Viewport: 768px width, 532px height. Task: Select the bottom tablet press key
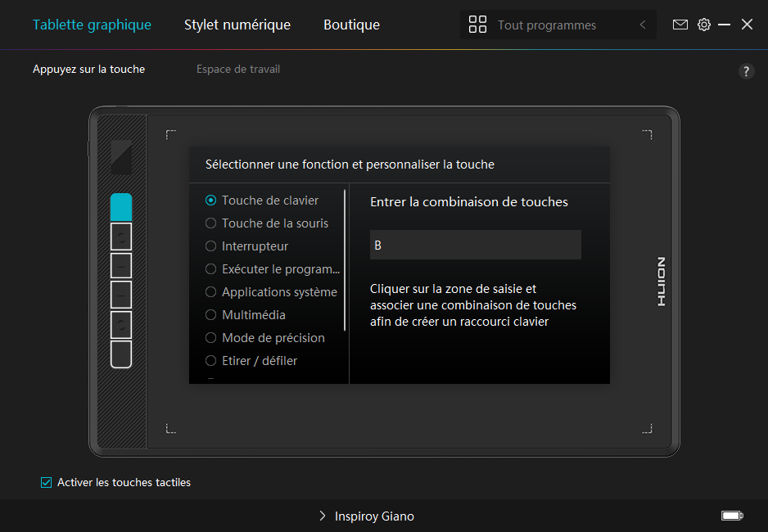click(121, 354)
